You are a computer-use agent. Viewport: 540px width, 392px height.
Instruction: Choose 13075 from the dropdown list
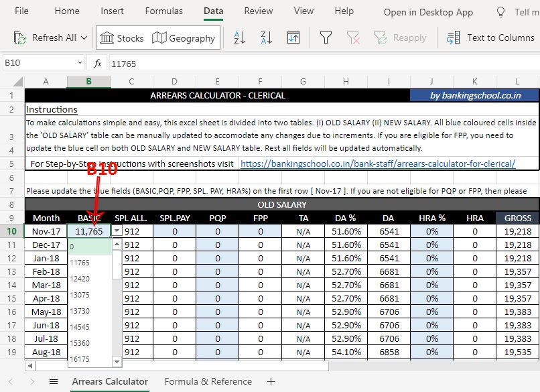tap(80, 295)
